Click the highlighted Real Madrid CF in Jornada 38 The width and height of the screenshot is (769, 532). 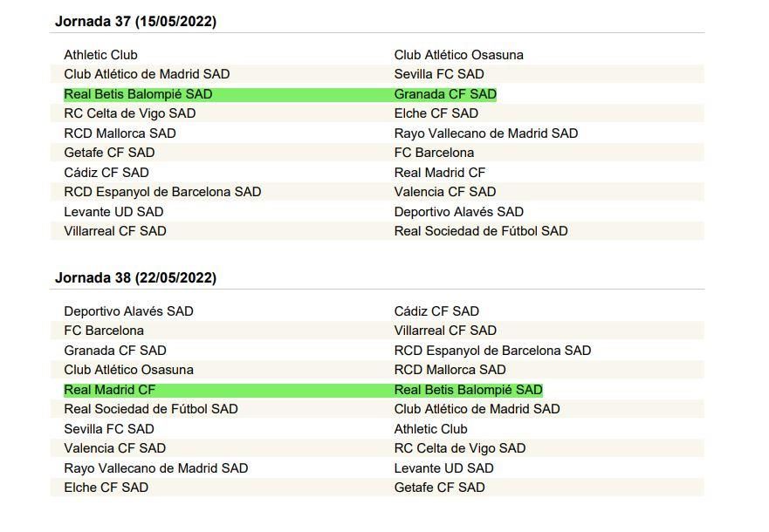coord(109,390)
